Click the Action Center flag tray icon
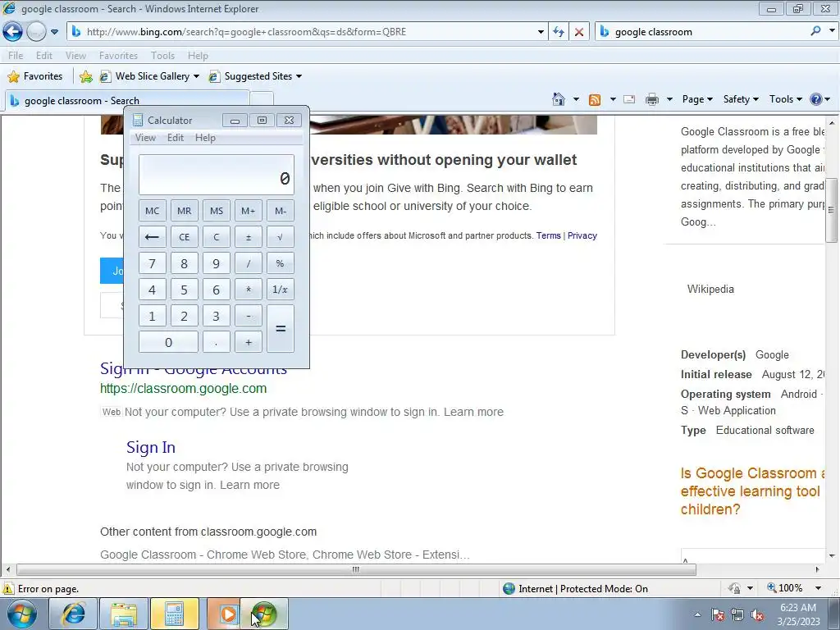 point(717,615)
